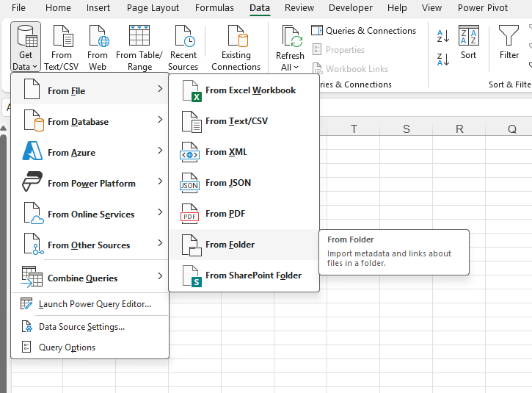Switch to the Insert tab
This screenshot has width=532, height=393.
(x=98, y=7)
